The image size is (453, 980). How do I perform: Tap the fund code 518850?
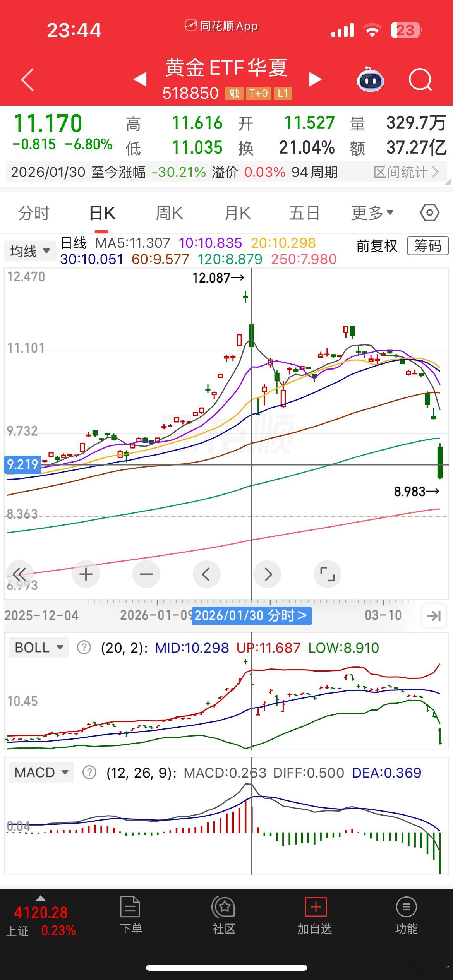pos(190,93)
